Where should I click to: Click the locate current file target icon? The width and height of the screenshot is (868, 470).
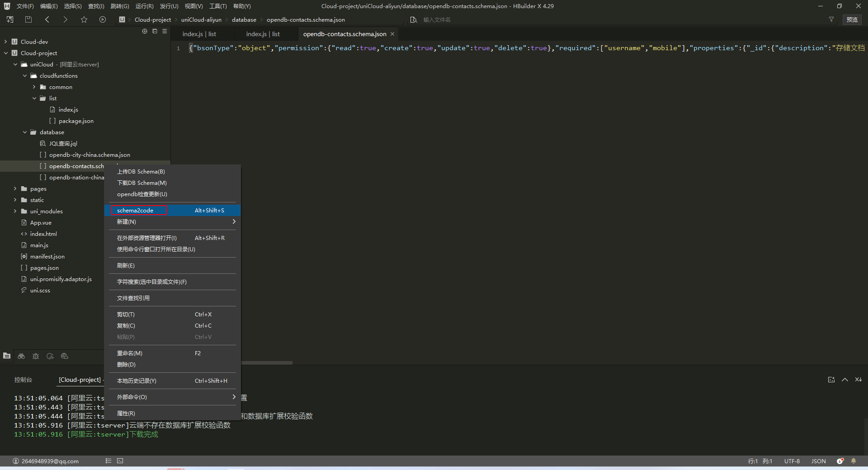[145, 31]
